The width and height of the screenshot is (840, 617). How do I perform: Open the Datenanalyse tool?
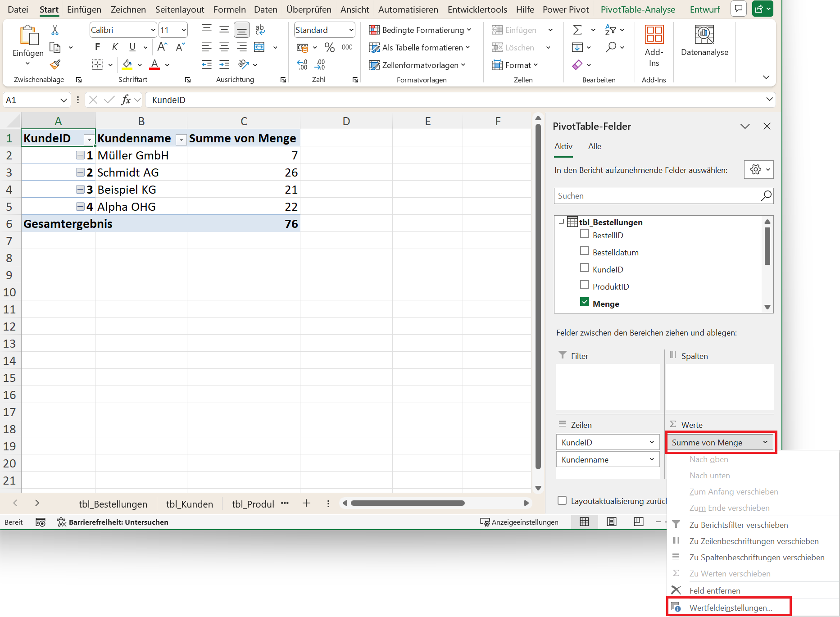pyautogui.click(x=704, y=41)
